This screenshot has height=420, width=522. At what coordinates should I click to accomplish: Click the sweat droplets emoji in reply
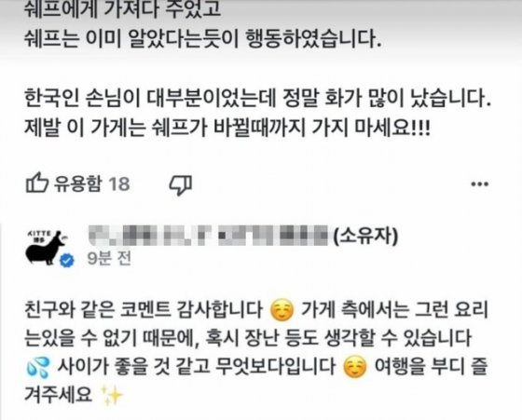point(37,367)
